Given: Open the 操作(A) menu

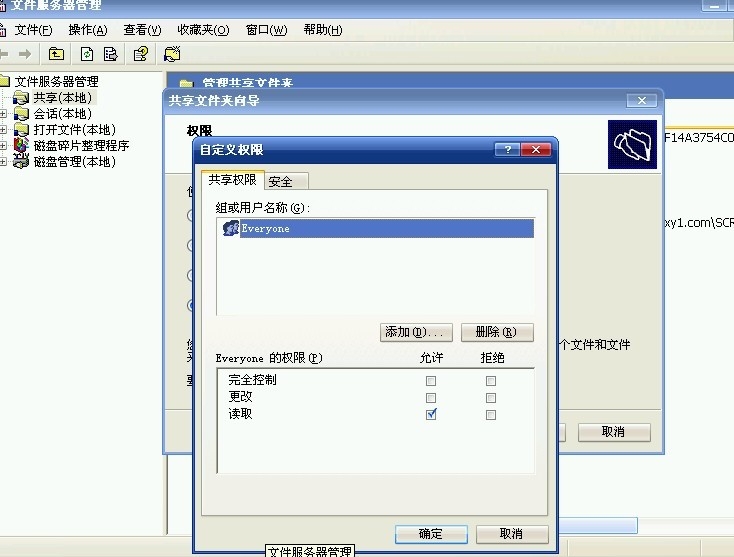Looking at the screenshot, I should tap(87, 30).
